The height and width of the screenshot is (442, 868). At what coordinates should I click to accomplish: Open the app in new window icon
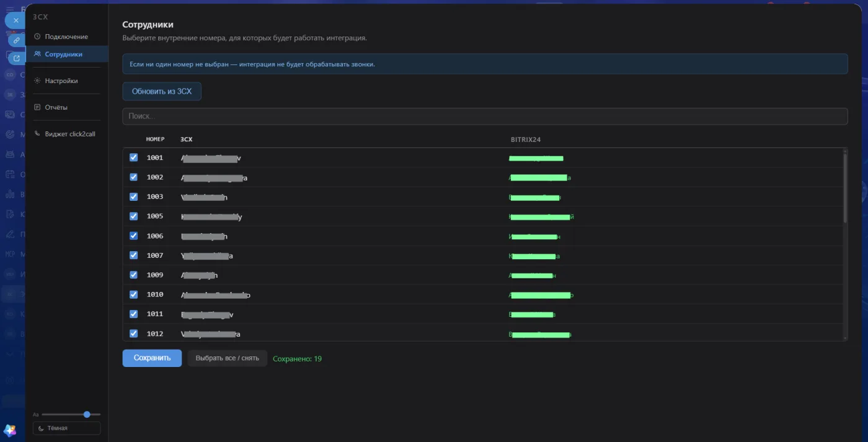click(x=16, y=58)
